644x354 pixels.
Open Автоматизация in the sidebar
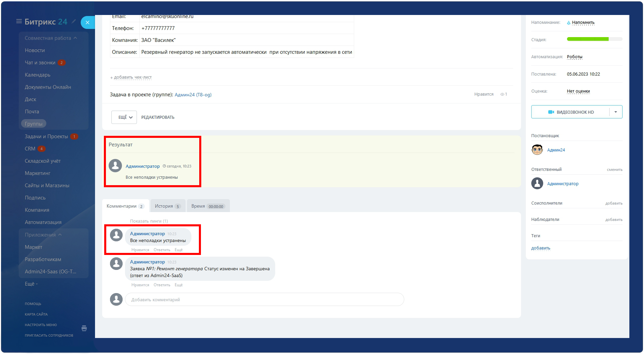[x=43, y=222]
